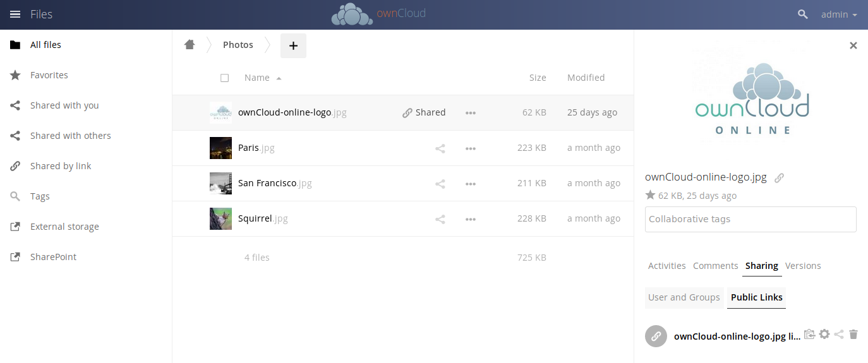
Task: Open San Francisco.jpg thumbnail
Action: tap(220, 184)
